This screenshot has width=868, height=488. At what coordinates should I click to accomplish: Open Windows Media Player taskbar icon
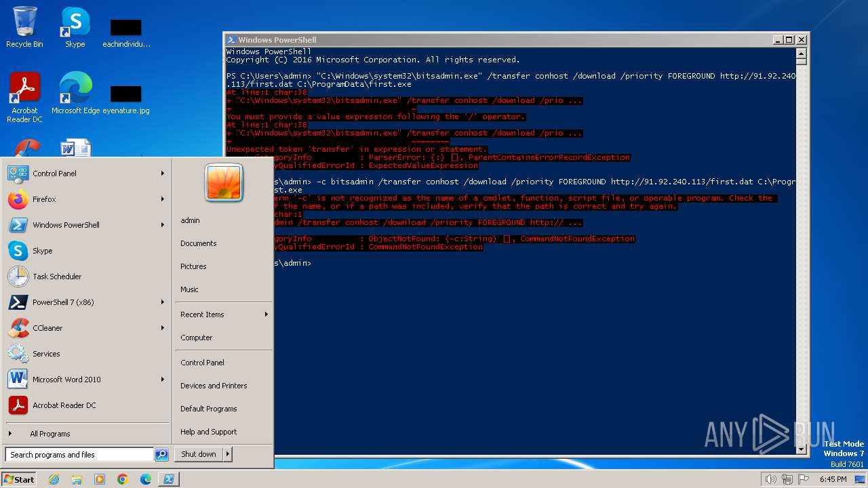tap(100, 479)
